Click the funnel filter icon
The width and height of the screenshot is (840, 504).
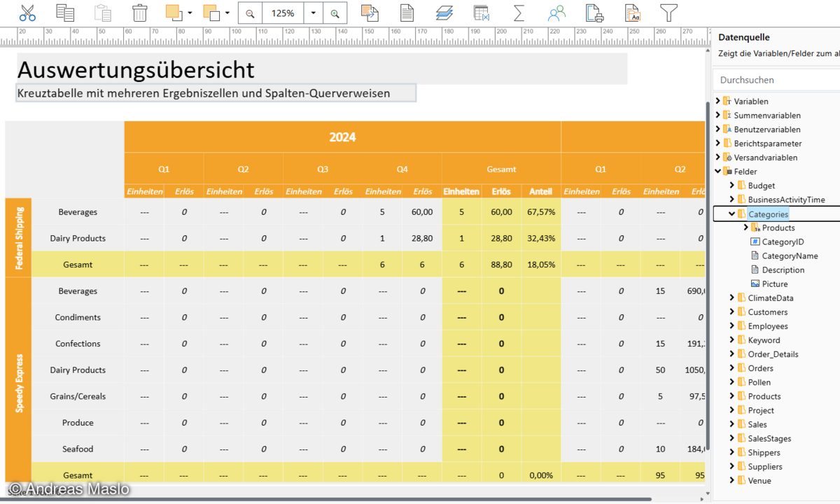pos(669,13)
